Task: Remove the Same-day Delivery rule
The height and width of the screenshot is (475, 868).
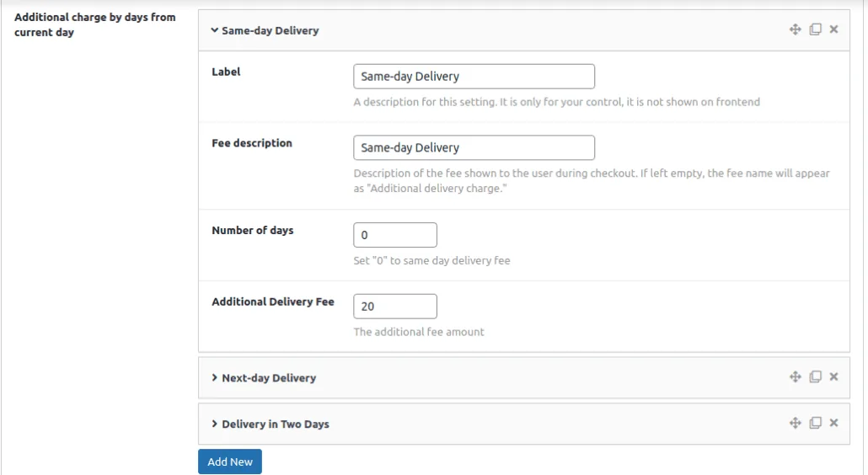Action: (x=833, y=29)
